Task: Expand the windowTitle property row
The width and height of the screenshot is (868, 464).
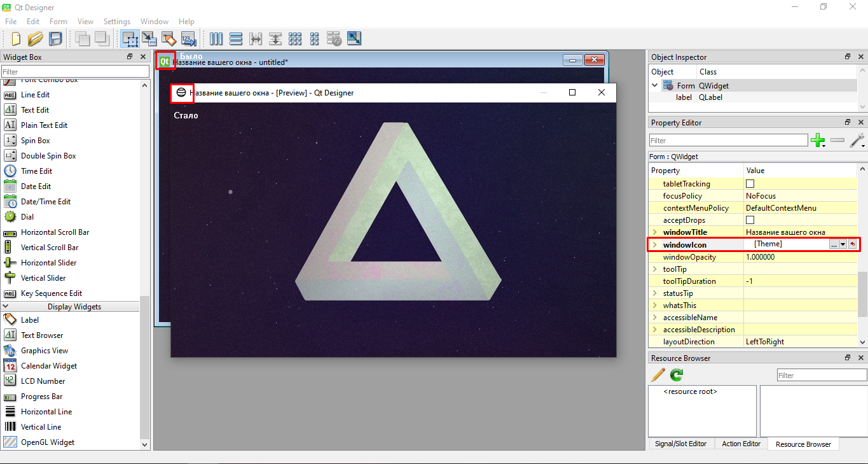Action: tap(654, 232)
